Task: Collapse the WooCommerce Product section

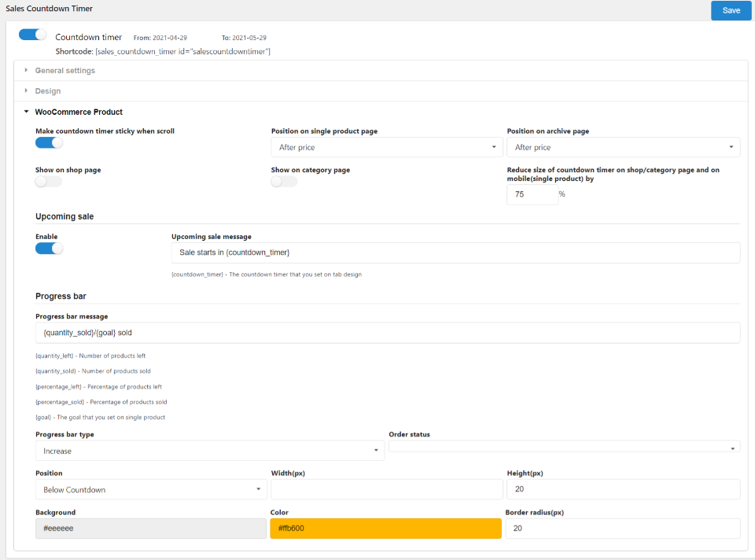Action: (x=79, y=112)
